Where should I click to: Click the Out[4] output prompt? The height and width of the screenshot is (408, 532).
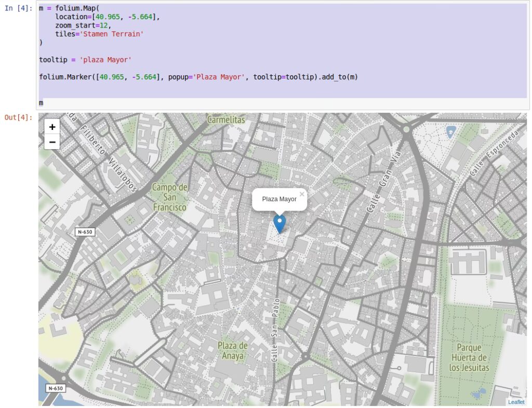tap(18, 117)
